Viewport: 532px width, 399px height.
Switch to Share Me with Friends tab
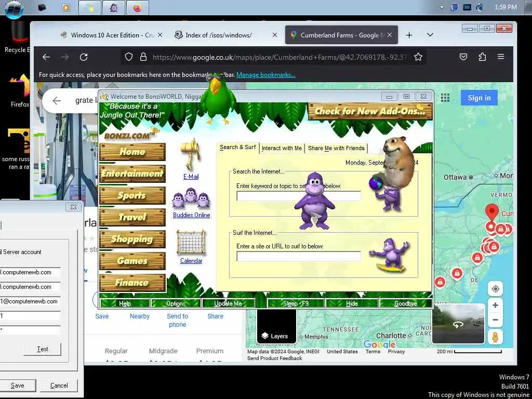click(x=336, y=148)
